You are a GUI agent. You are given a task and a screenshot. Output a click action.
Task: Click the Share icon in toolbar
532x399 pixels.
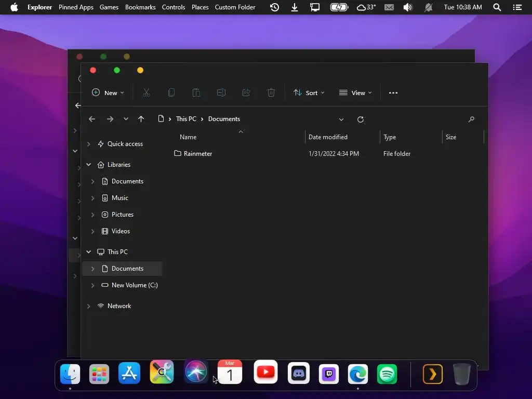[x=246, y=92]
